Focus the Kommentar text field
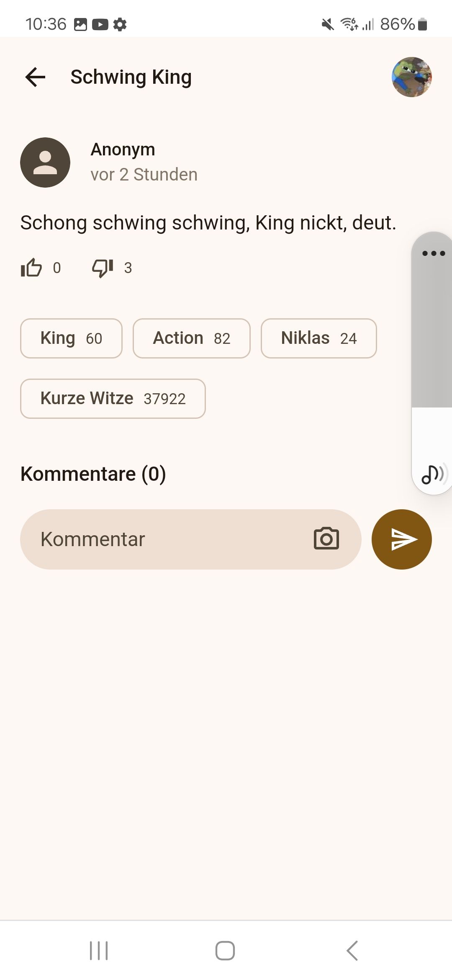The width and height of the screenshot is (452, 980). [167, 539]
